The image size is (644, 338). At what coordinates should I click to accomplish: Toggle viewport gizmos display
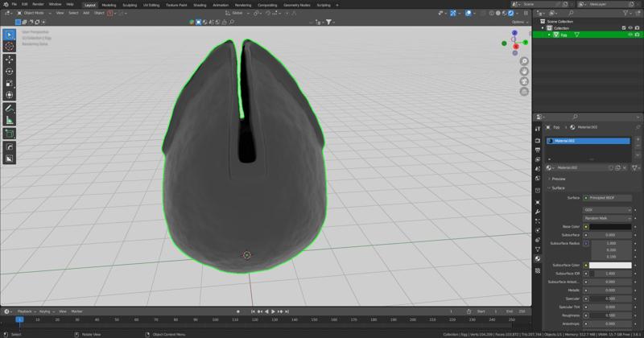pyautogui.click(x=452, y=13)
